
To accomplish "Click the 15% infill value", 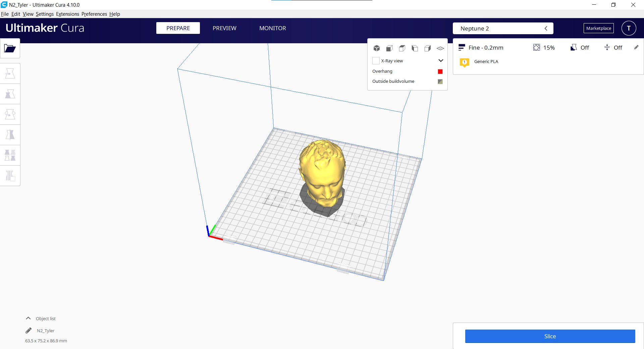I will pos(549,48).
